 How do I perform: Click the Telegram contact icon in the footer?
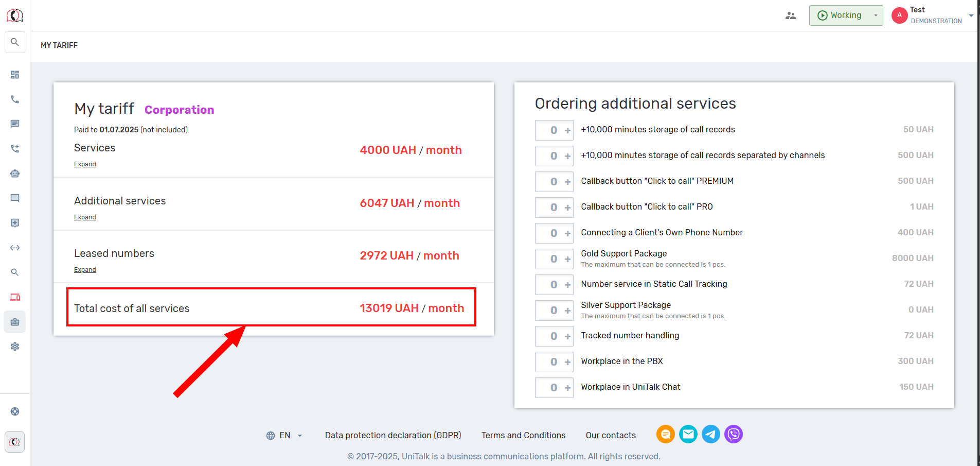[711, 435]
